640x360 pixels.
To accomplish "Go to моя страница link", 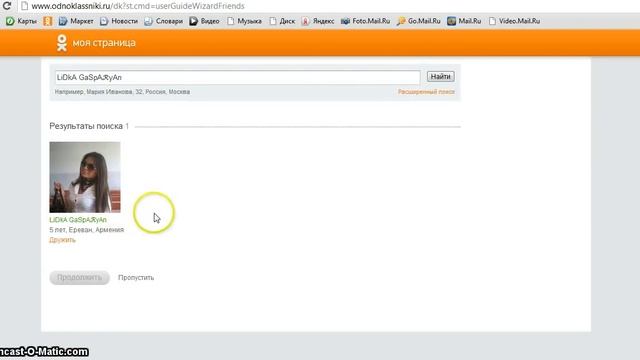I will 104,43.
